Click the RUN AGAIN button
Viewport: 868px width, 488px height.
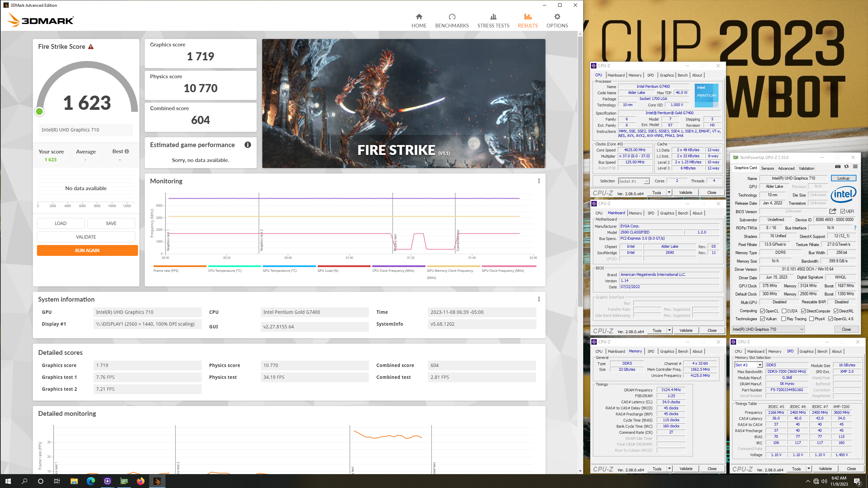click(x=87, y=250)
